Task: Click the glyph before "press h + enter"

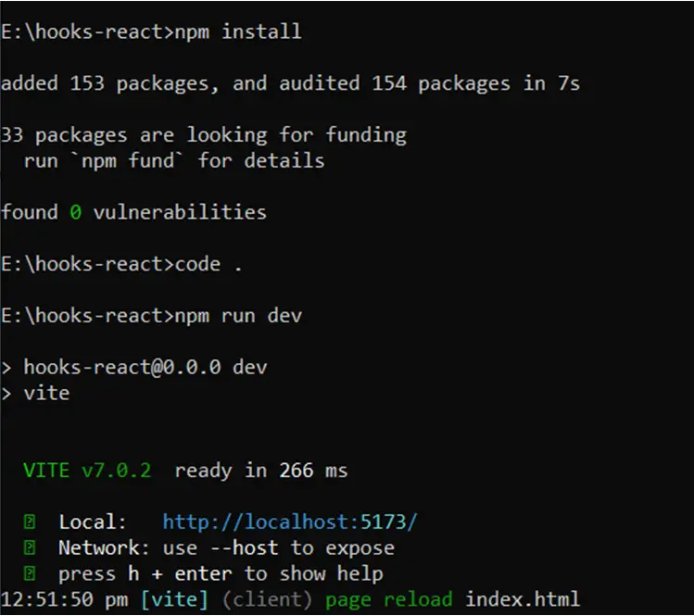Action: click(30, 573)
